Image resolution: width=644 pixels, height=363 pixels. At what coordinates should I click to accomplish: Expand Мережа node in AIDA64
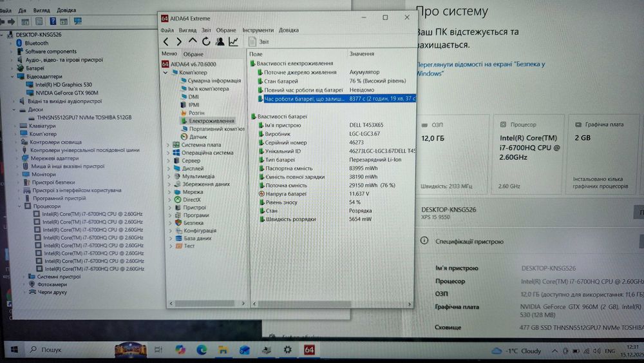click(169, 192)
